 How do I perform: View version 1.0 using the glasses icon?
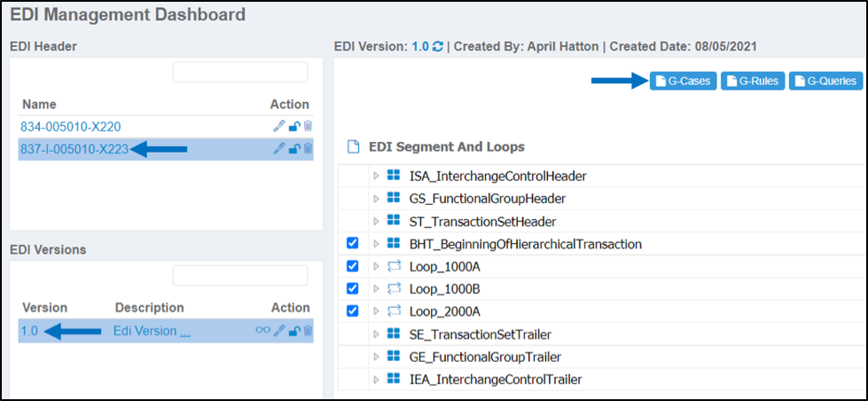[x=263, y=331]
